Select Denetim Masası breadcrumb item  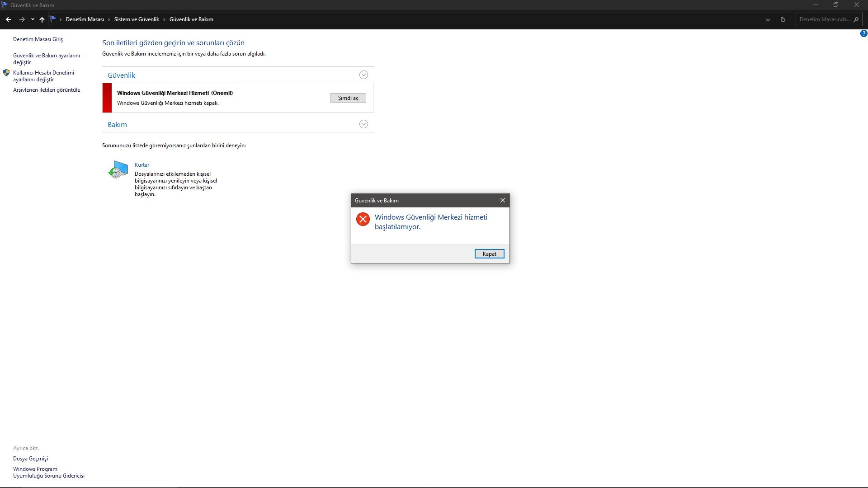(85, 19)
